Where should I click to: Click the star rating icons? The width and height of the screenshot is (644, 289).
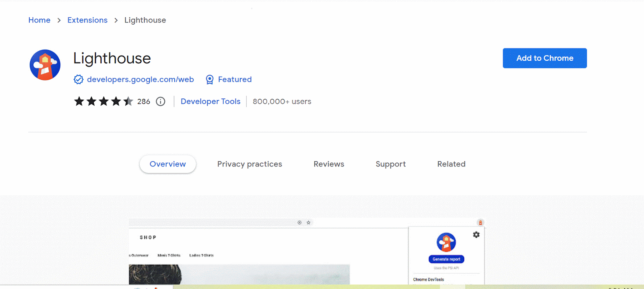[x=103, y=101]
